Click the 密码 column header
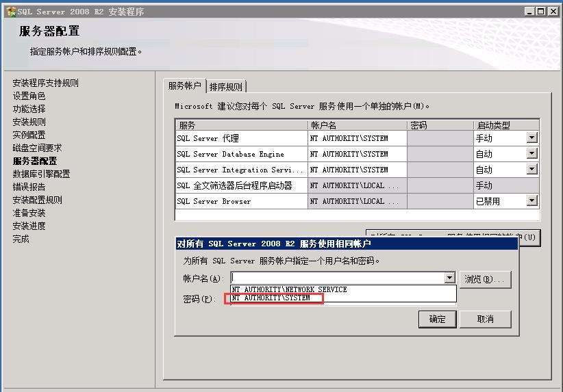Viewport: 563px width, 392px height. [440, 125]
